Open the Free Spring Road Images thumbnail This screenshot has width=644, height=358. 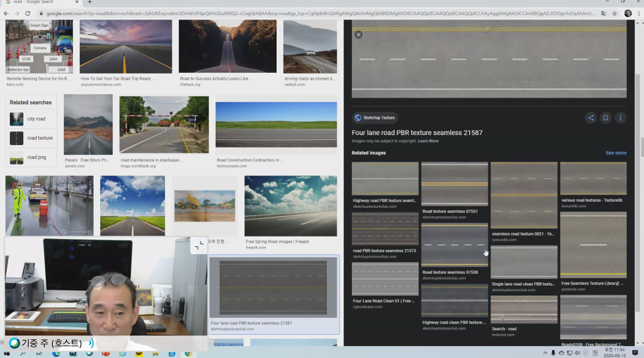click(291, 206)
